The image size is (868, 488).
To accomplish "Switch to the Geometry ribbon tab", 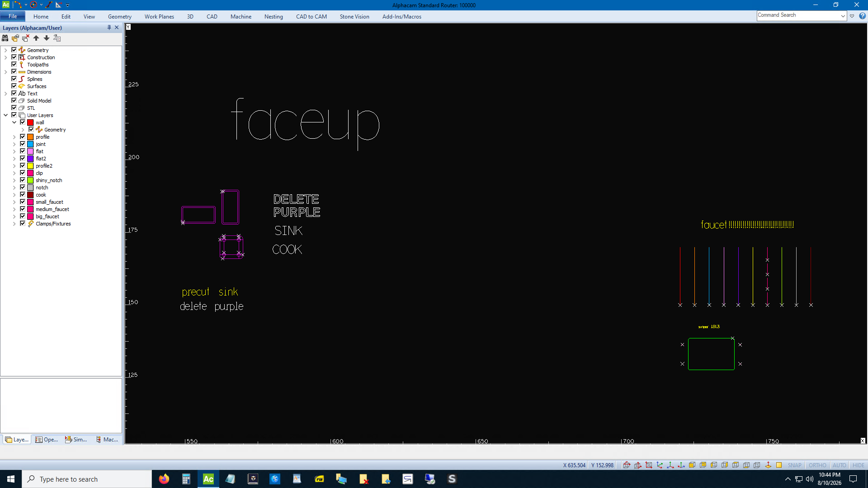I will pyautogui.click(x=120, y=17).
